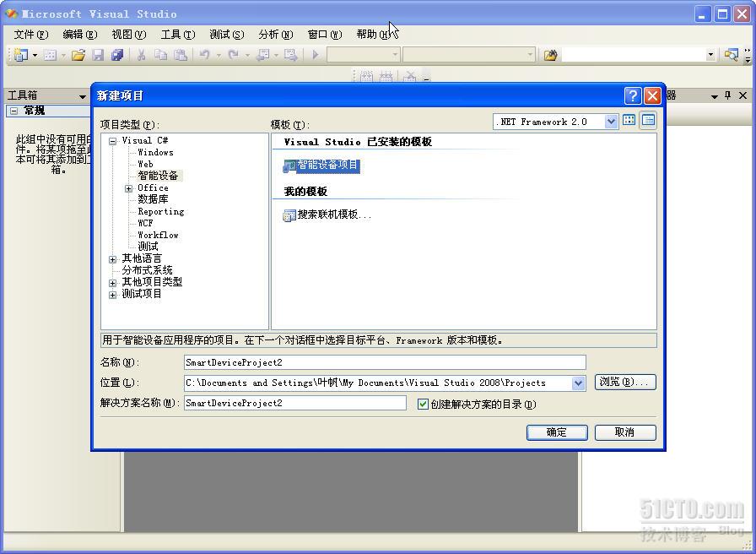756x554 pixels.
Task: Open the New Project icon dropdown arrow
Action: point(35,55)
